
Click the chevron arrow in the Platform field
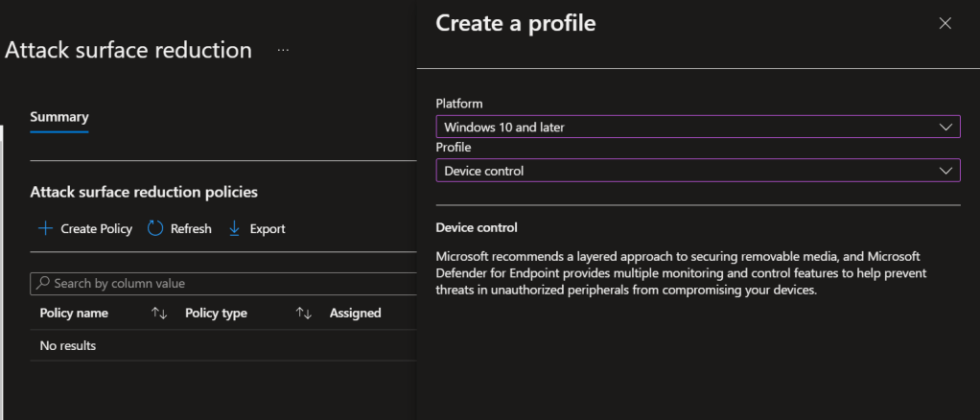point(945,127)
